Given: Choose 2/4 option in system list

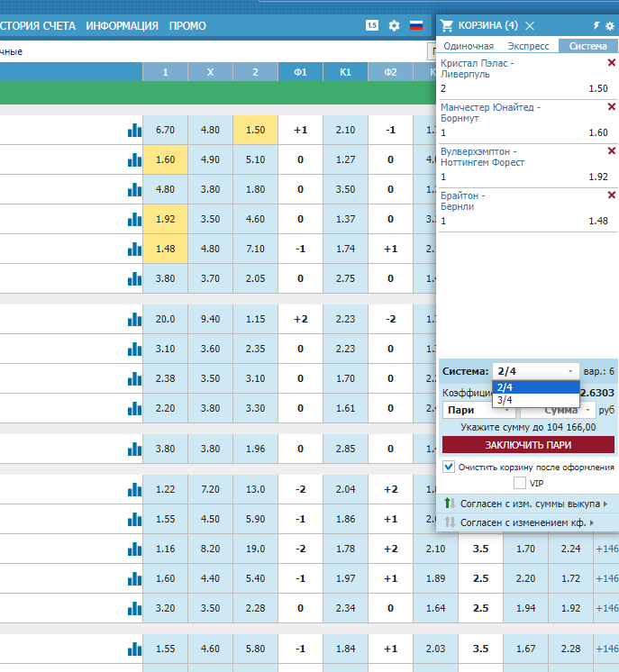Looking at the screenshot, I should click(536, 387).
